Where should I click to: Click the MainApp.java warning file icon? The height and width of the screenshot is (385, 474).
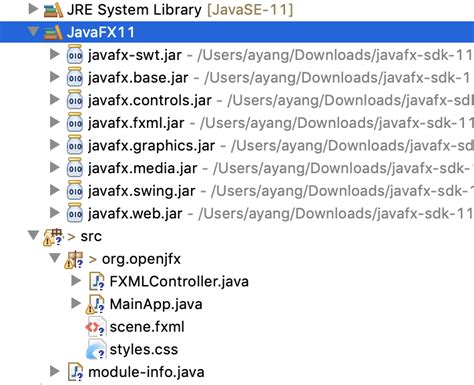(96, 304)
